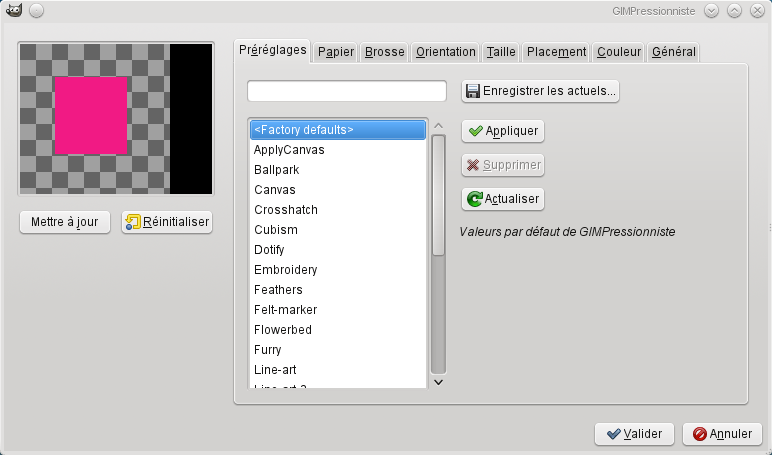
Task: Go to the Orientation tab
Action: [445, 52]
